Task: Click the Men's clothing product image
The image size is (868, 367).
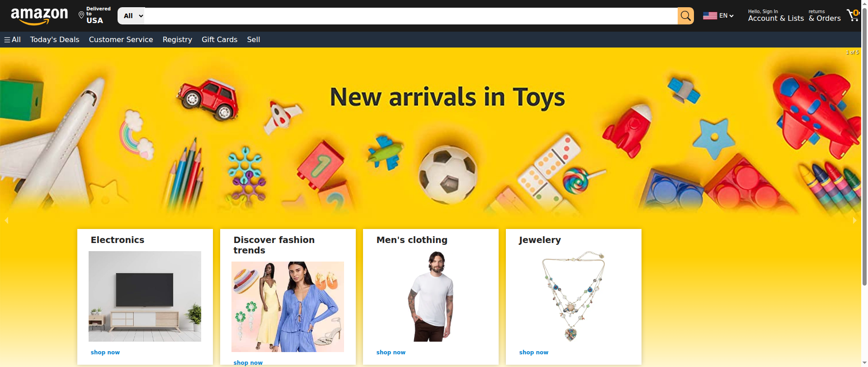Action: pyautogui.click(x=430, y=296)
